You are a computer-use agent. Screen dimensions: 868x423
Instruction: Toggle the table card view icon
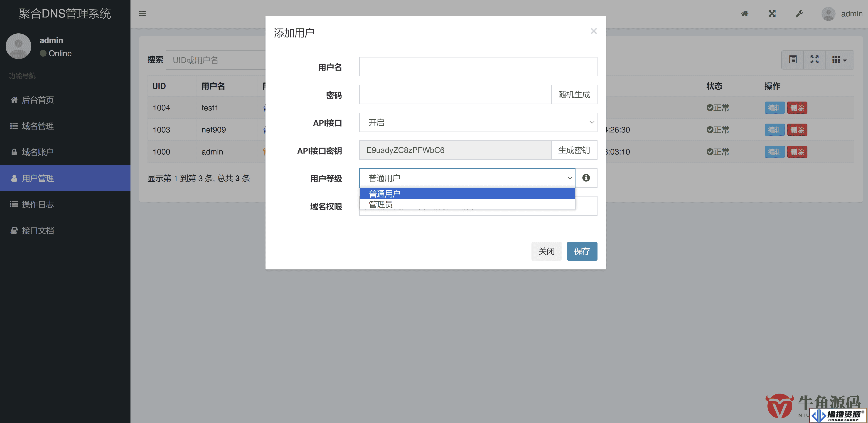[x=792, y=60]
